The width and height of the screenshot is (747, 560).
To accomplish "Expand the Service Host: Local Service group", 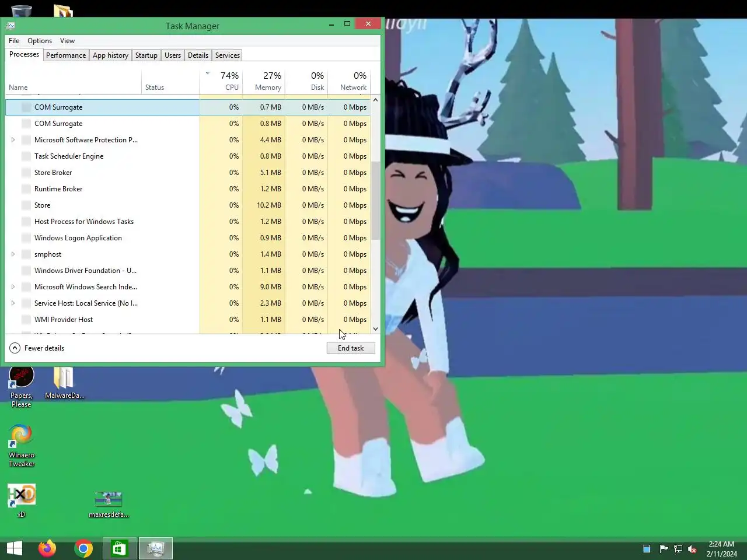I will [13, 303].
